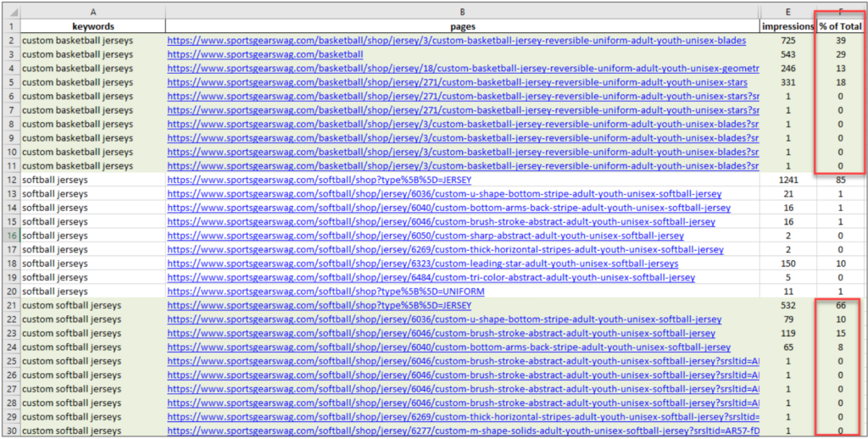Click impressions value 331
The height and width of the screenshot is (439, 868).
pyautogui.click(x=787, y=82)
